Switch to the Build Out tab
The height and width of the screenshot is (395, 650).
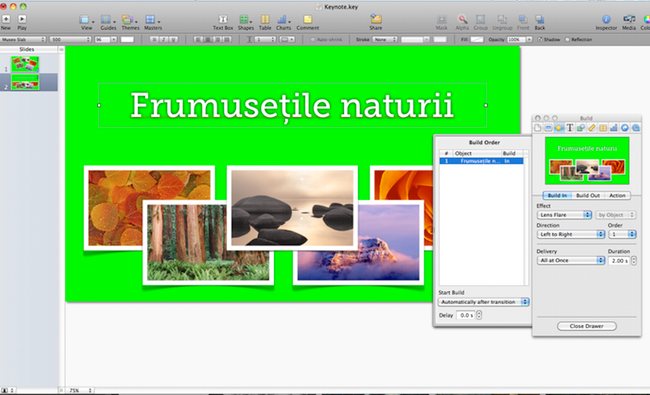click(588, 195)
